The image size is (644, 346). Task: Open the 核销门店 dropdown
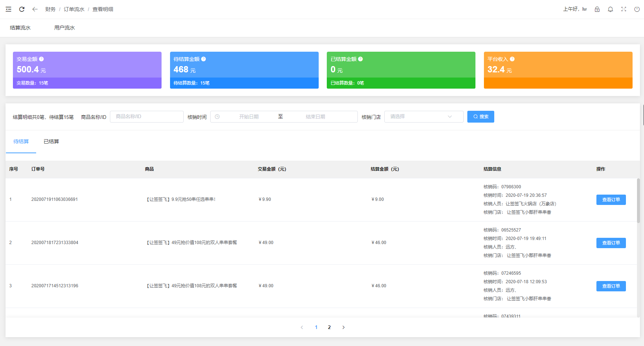[x=424, y=117]
